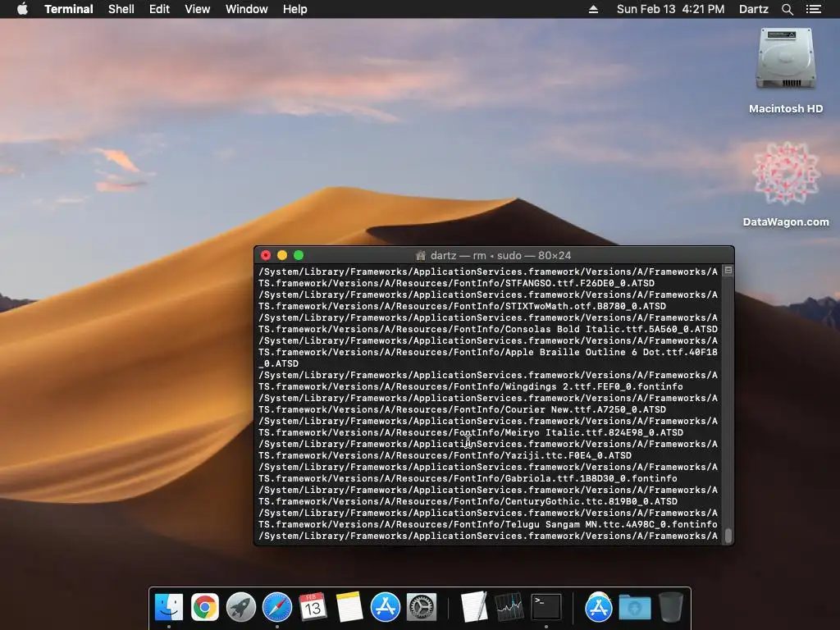
Task: Open TextEdit in the Dock
Action: (x=474, y=607)
